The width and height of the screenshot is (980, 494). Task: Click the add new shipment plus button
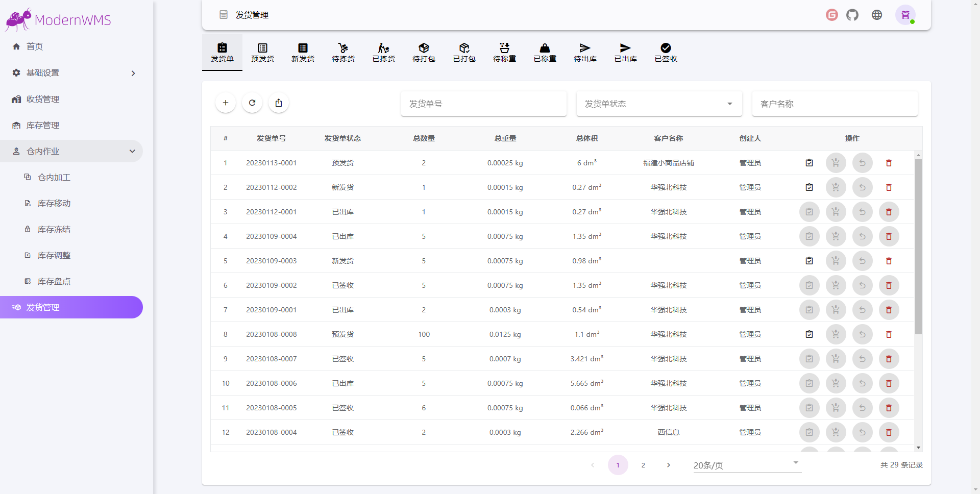click(x=226, y=103)
